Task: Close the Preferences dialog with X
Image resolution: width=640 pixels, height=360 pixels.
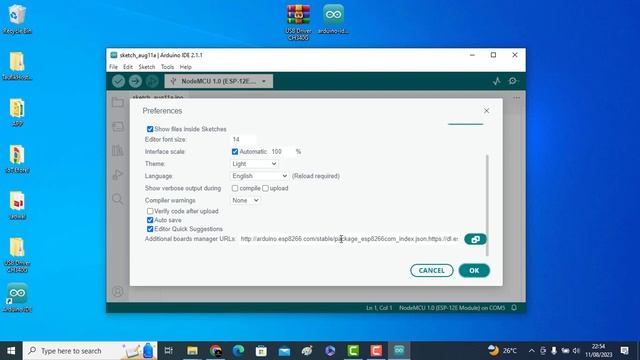Action: (486, 111)
